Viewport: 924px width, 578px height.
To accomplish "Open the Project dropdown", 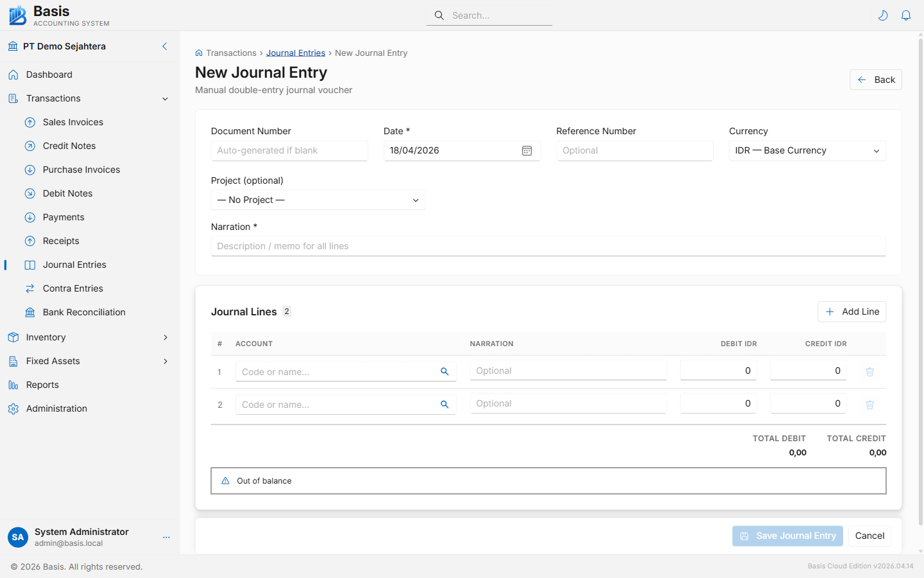I will (318, 200).
